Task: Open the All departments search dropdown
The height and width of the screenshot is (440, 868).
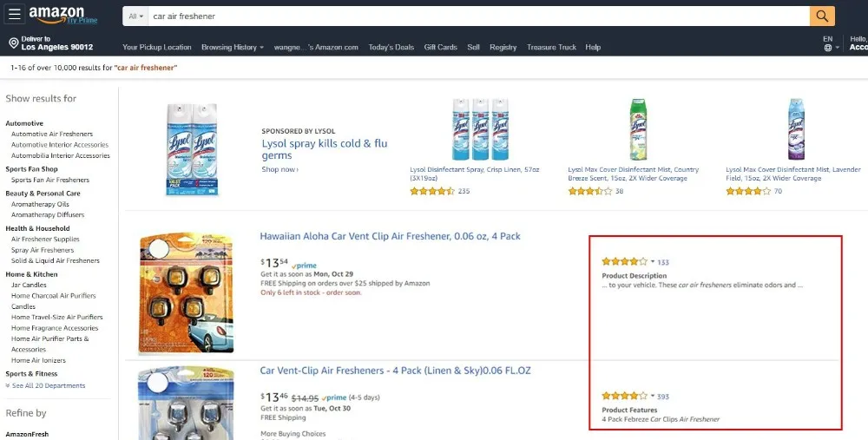Action: pos(135,16)
